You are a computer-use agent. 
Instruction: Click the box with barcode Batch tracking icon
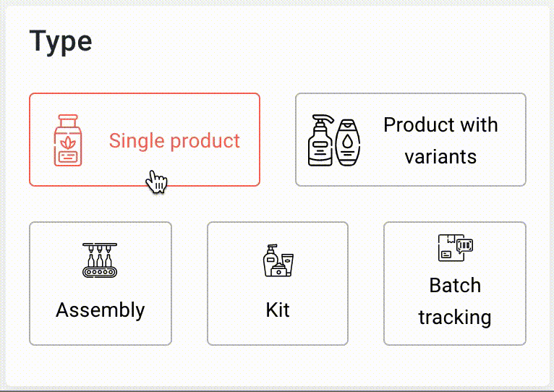pyautogui.click(x=456, y=247)
